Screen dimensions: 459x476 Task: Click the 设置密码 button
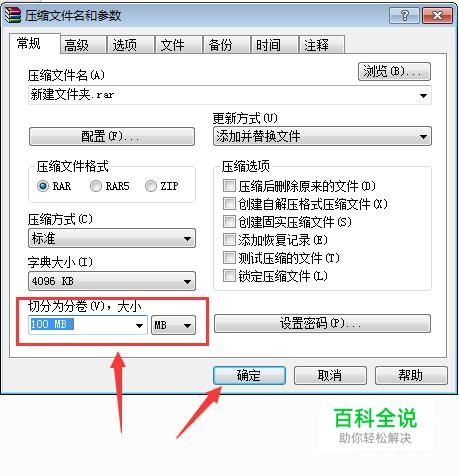coord(322,323)
